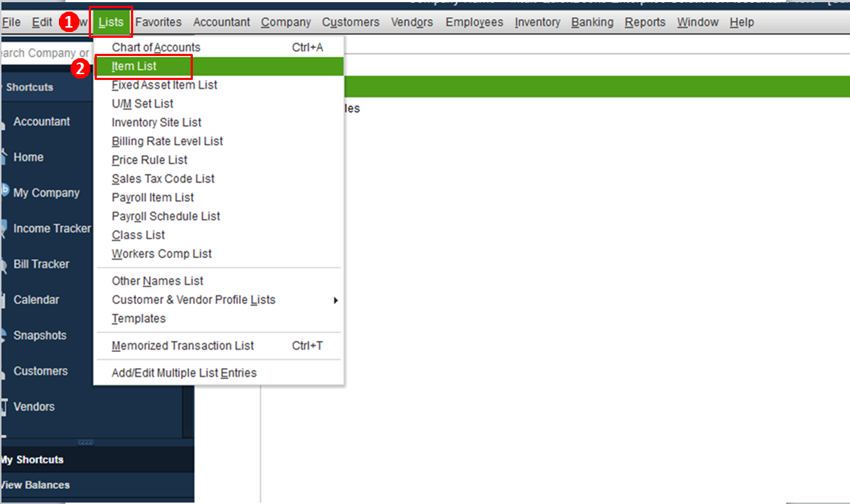Open Templates from Lists menu

tap(218, 319)
